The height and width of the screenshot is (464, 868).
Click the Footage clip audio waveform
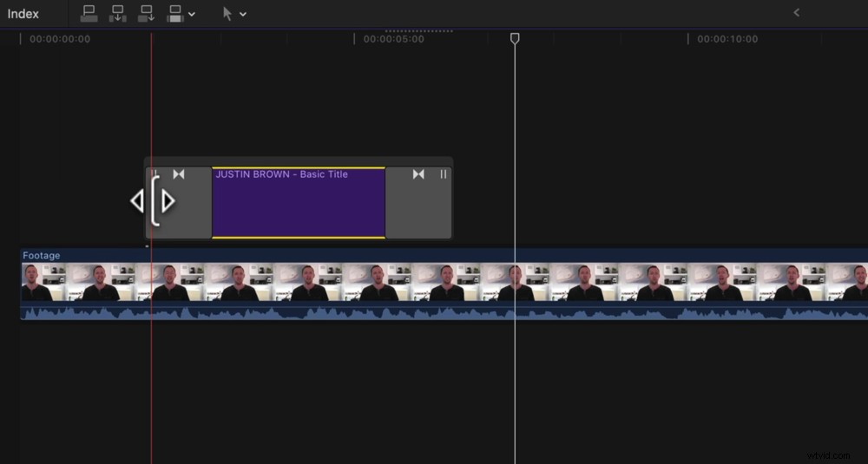click(444, 312)
